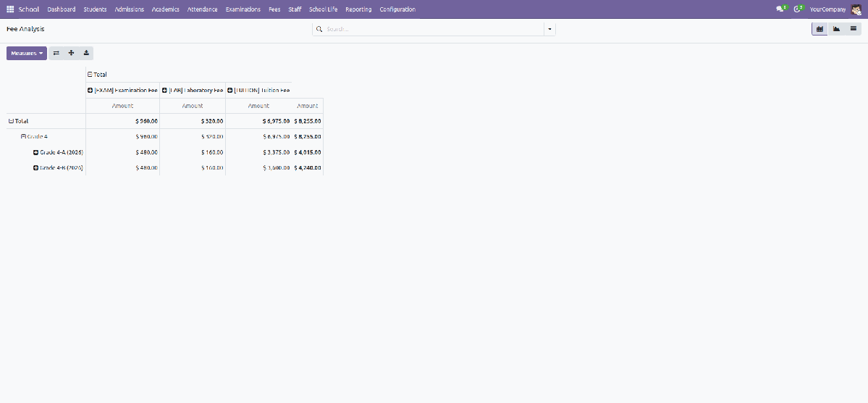Open the Students menu

(96, 9)
